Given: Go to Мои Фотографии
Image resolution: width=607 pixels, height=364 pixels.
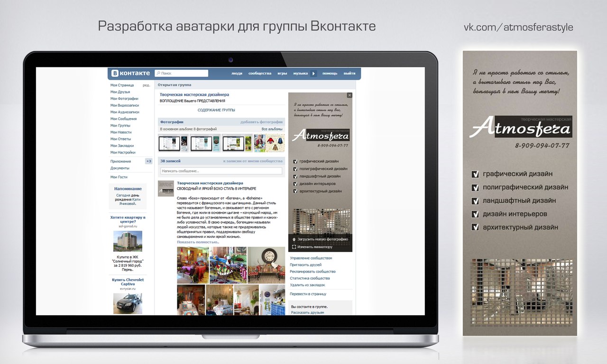Looking at the screenshot, I should [x=124, y=99].
